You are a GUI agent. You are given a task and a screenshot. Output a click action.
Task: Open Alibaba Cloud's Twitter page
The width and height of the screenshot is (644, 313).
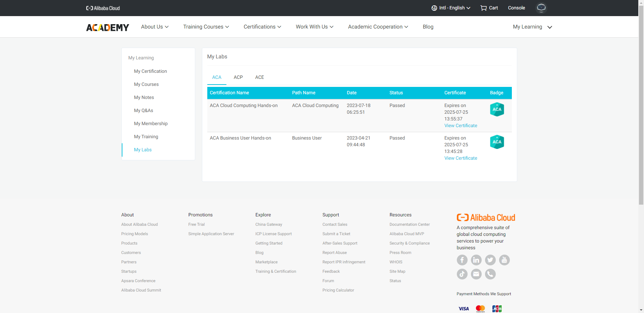pyautogui.click(x=490, y=260)
